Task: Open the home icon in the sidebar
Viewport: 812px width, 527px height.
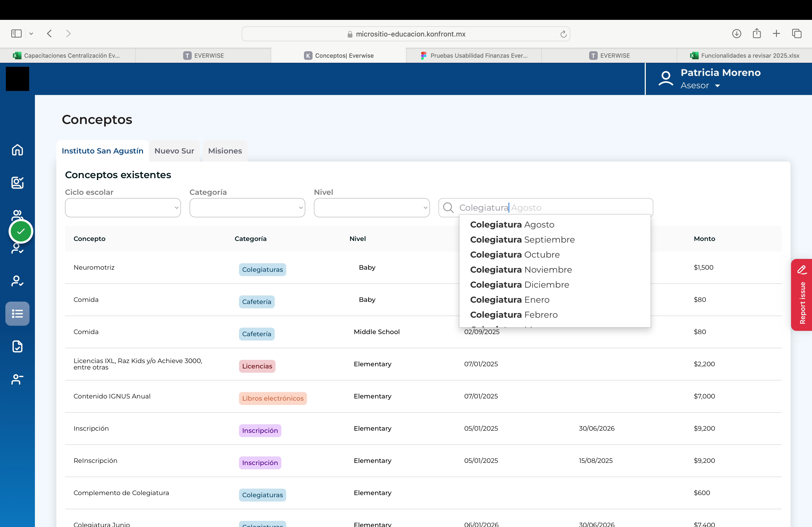Action: pos(17,150)
